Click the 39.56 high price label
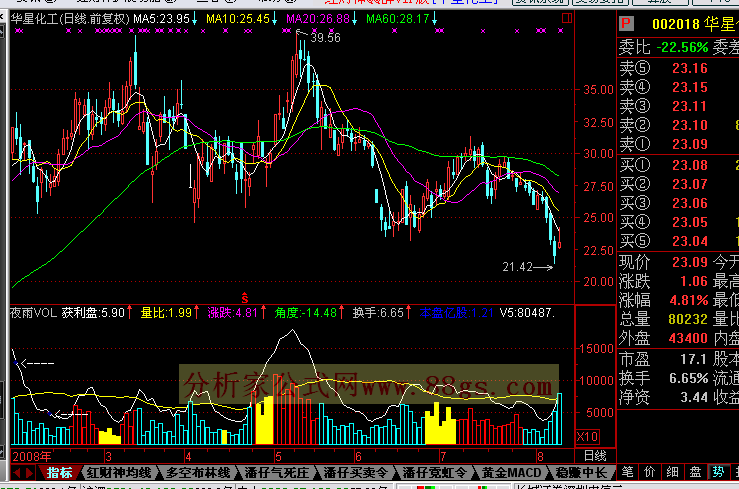 click(x=325, y=38)
